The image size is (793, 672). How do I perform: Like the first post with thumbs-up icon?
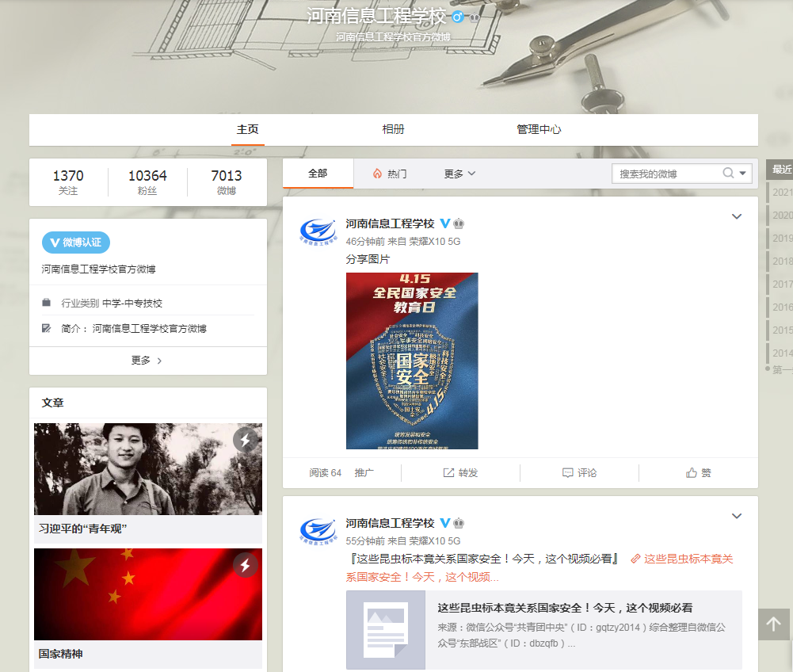tap(692, 473)
